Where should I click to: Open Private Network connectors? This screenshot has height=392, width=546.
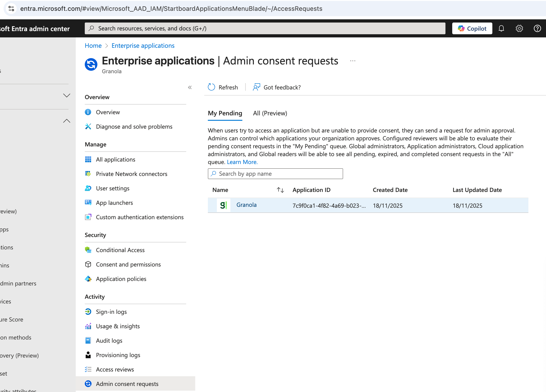131,174
